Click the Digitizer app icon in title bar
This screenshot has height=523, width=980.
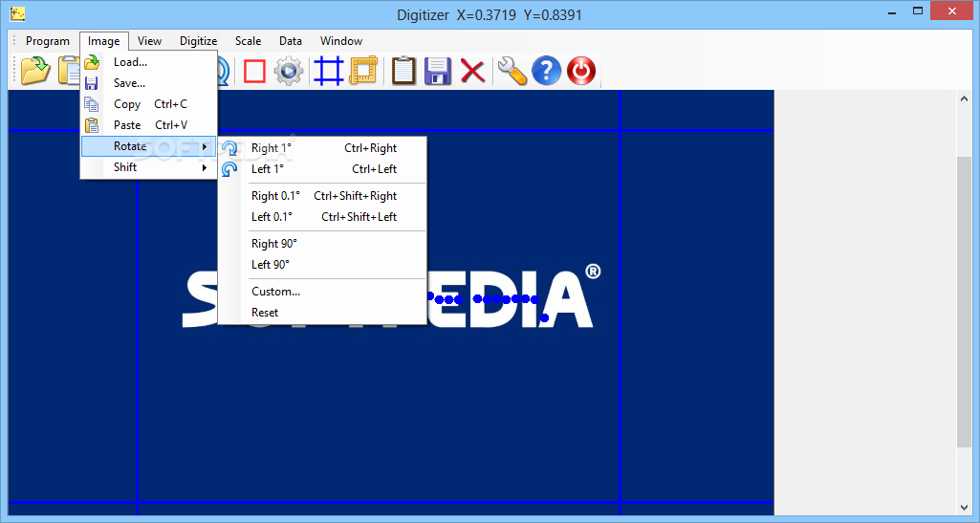pos(17,13)
